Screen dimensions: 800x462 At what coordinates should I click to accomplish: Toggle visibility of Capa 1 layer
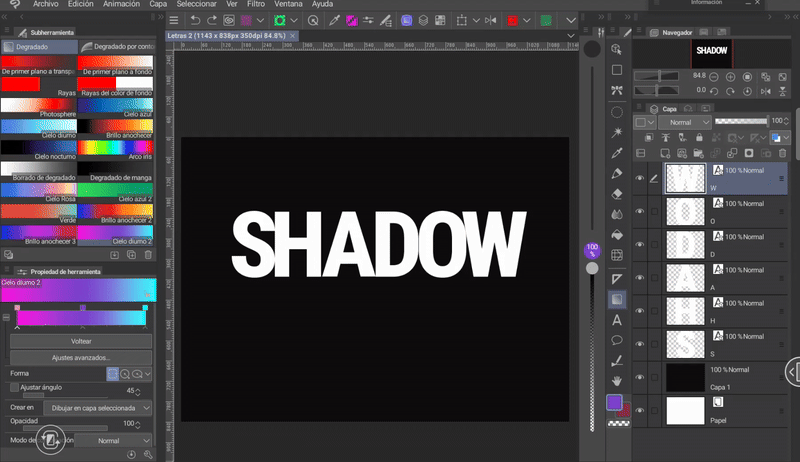(x=640, y=377)
